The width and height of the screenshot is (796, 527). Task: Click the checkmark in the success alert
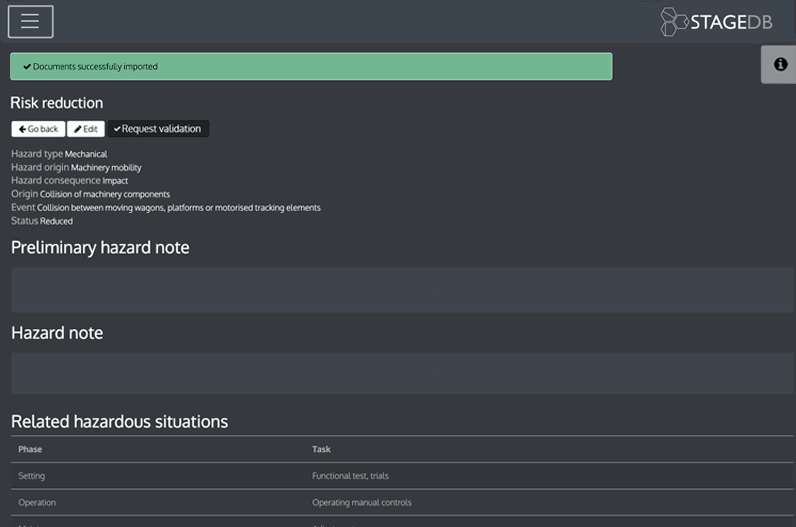[x=27, y=67]
